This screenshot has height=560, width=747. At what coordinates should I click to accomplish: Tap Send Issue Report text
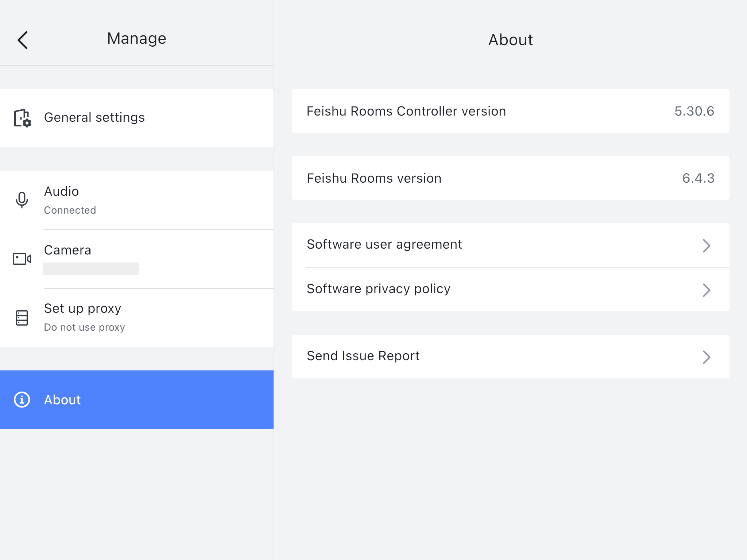click(363, 356)
